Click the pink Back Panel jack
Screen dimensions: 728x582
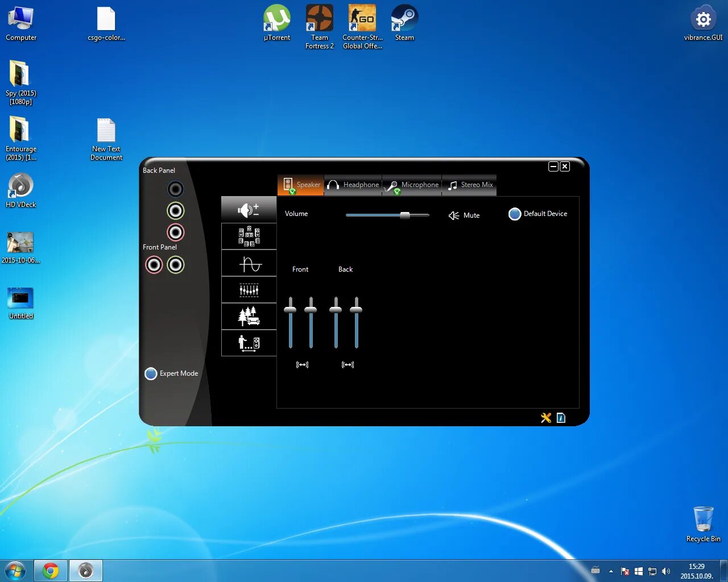[175, 232]
